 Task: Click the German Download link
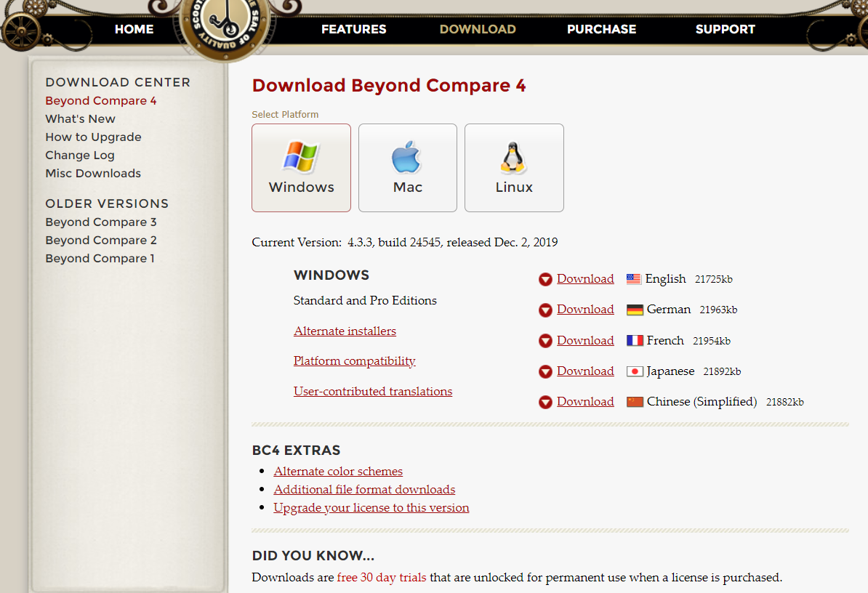click(585, 310)
